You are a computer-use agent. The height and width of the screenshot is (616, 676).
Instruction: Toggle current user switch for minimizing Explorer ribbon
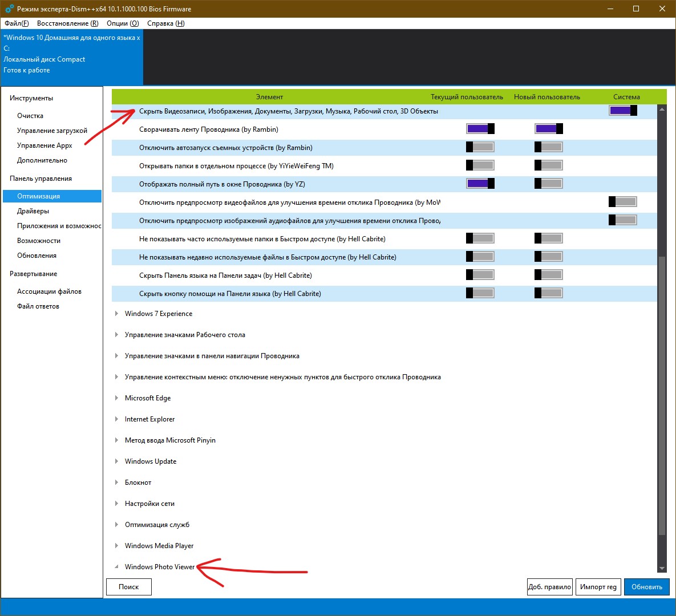pos(480,129)
